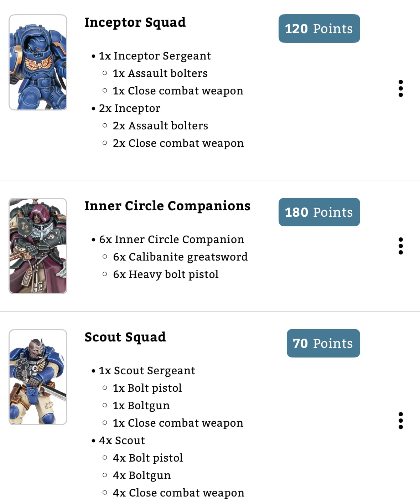Select the Inceptor Squad heading
This screenshot has width=420, height=504.
(135, 22)
